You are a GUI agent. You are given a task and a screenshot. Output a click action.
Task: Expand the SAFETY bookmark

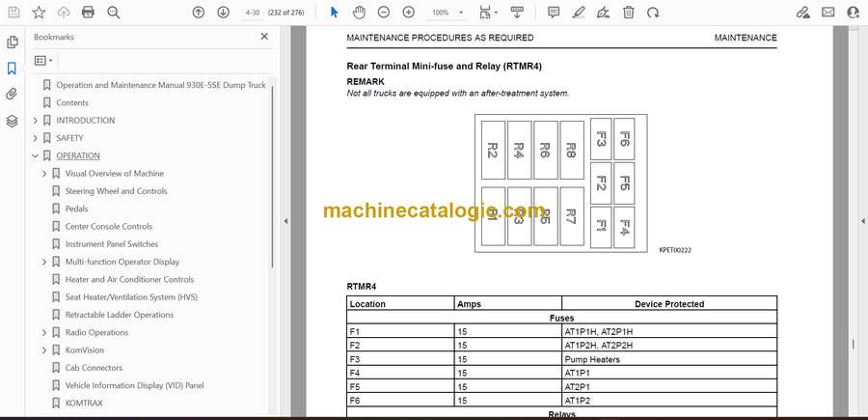coord(36,138)
